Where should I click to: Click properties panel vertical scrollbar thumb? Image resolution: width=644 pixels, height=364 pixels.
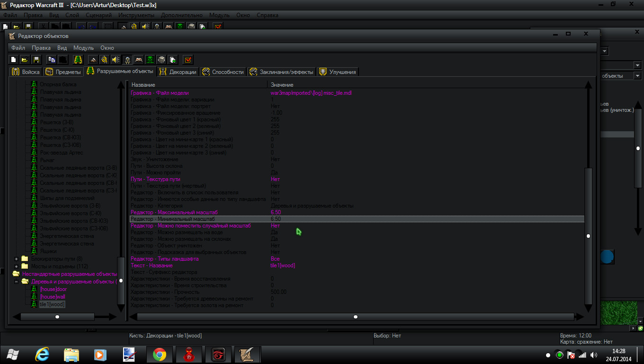click(588, 236)
